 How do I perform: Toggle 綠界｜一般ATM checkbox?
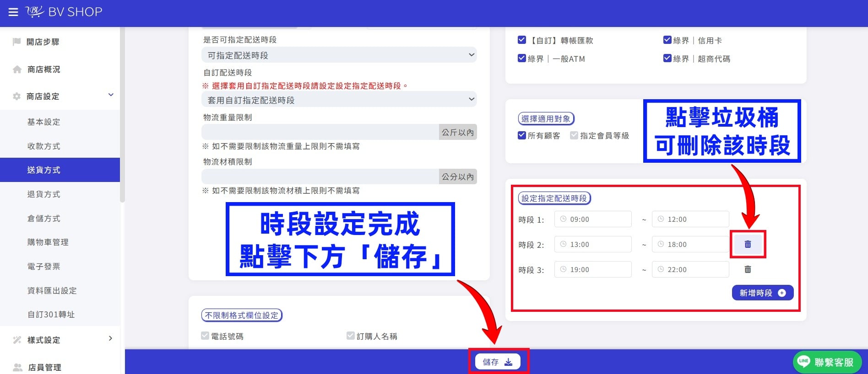pos(521,58)
